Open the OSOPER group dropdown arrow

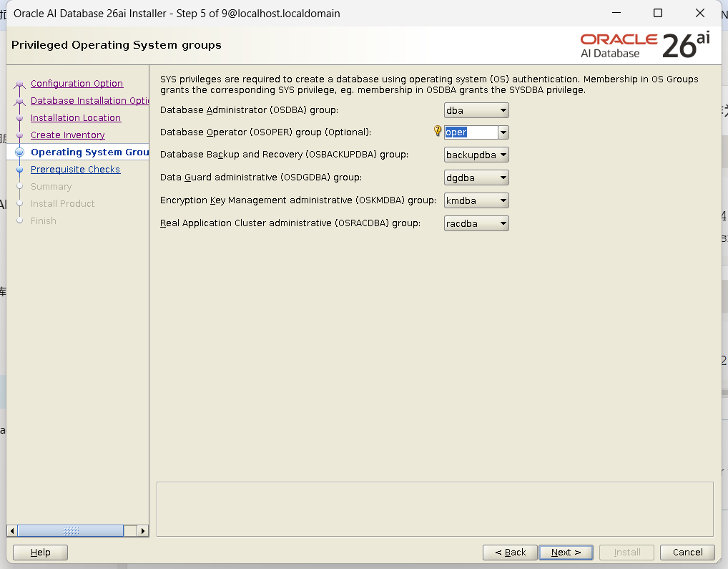(503, 132)
